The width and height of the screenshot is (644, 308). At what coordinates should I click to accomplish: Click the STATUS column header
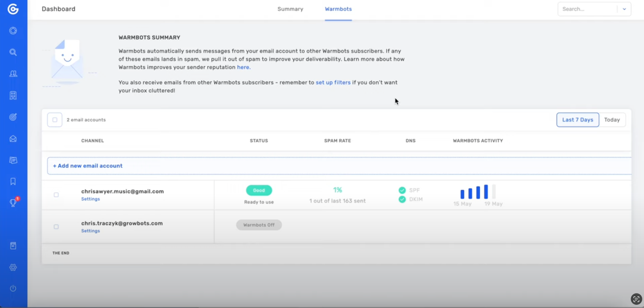(x=259, y=141)
